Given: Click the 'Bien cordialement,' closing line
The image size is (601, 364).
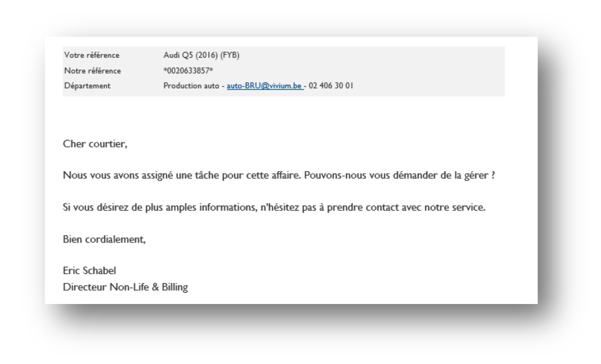Looking at the screenshot, I should click(104, 240).
